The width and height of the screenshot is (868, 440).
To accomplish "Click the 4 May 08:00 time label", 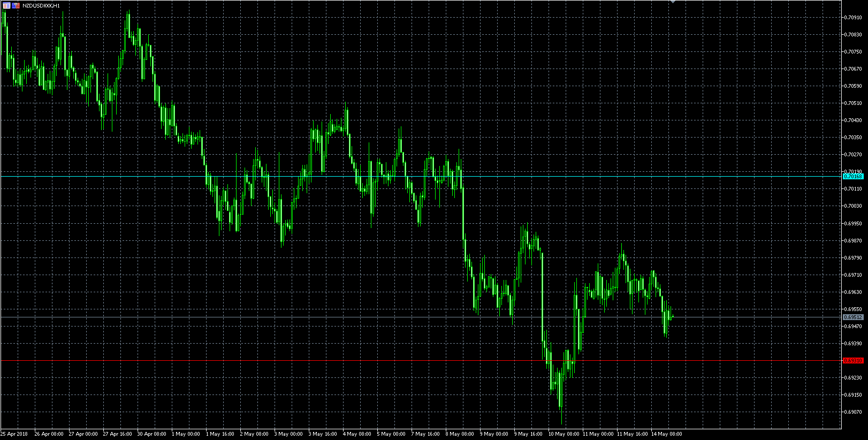I will 357,434.
